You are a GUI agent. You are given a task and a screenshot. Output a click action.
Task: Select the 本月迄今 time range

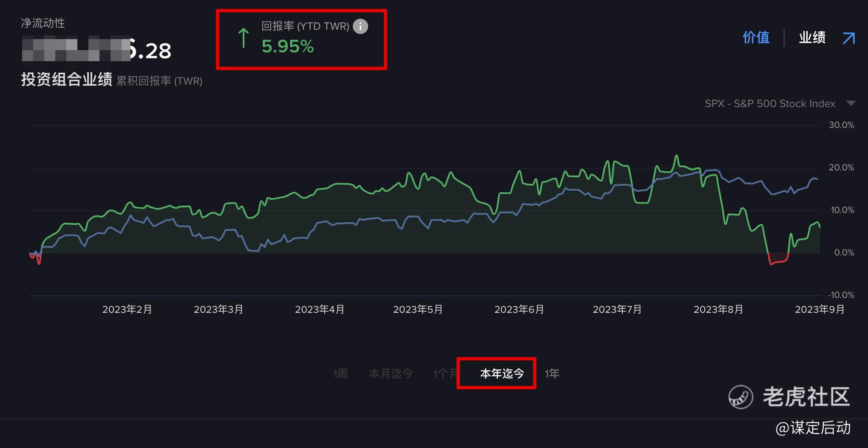point(391,374)
